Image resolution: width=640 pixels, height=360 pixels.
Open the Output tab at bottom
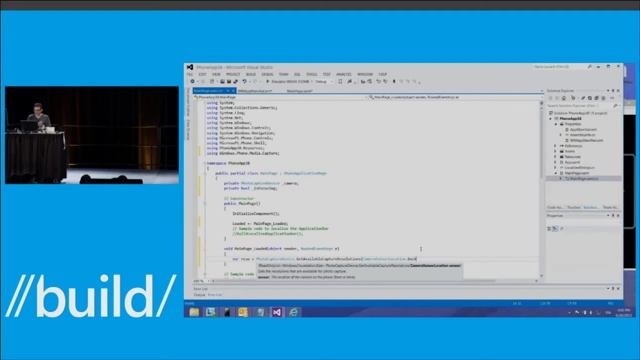coord(199,295)
